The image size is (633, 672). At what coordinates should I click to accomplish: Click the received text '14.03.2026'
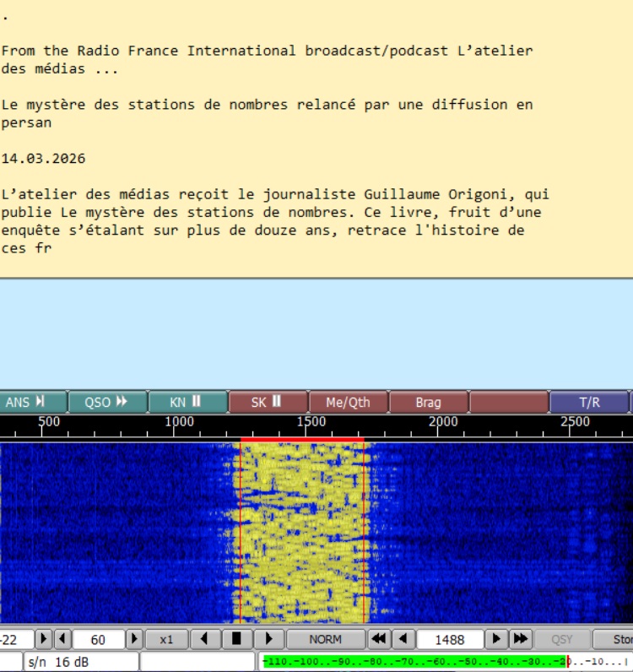click(x=43, y=159)
